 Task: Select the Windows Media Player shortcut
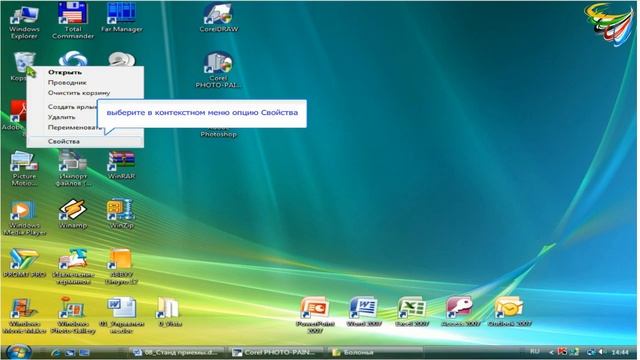pyautogui.click(x=24, y=217)
